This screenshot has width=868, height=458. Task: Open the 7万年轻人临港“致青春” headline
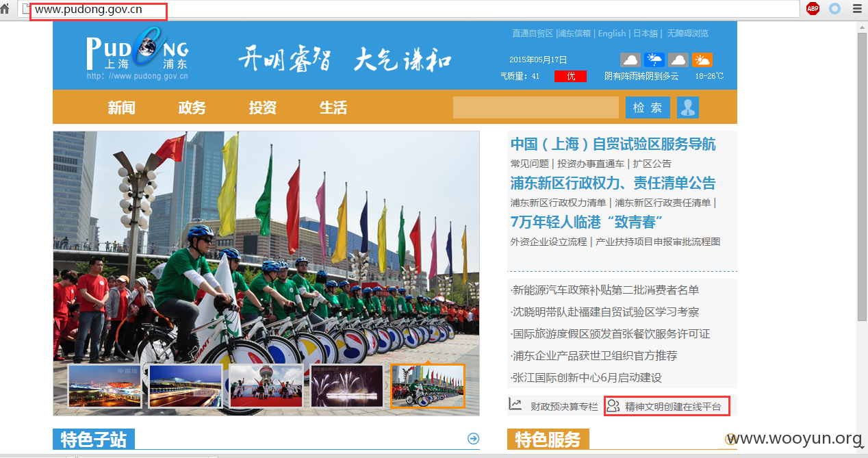[587, 222]
